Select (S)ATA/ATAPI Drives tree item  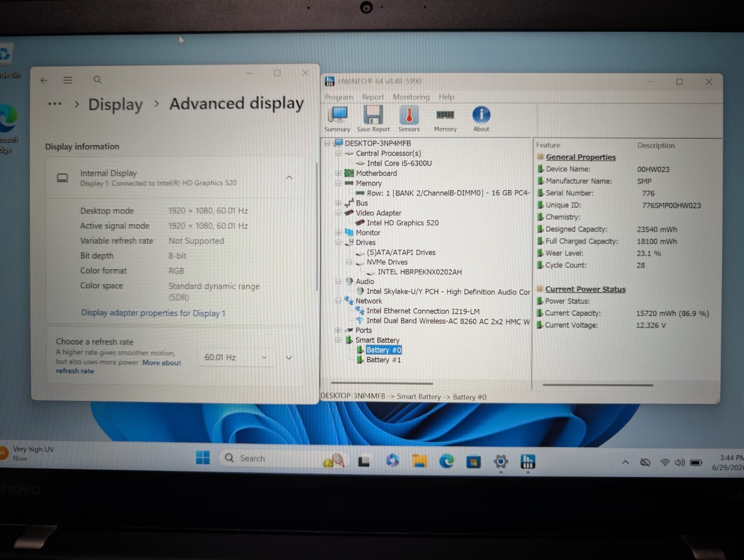point(401,253)
